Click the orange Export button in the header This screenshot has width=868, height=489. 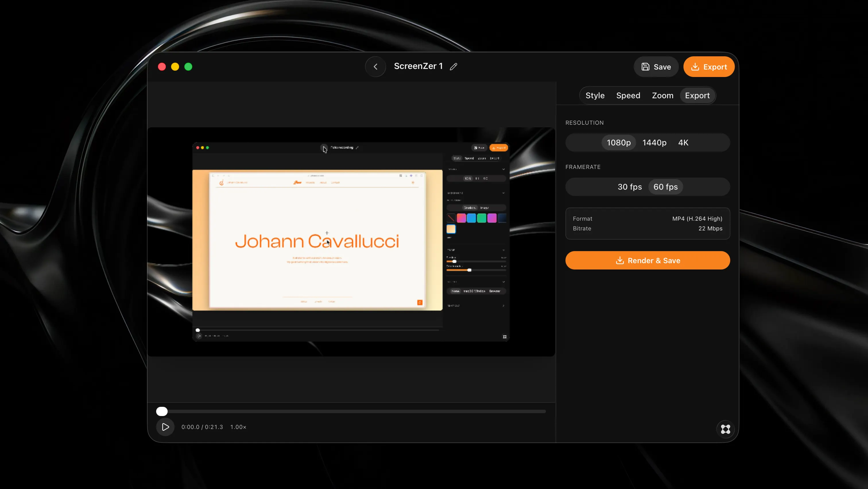click(709, 67)
